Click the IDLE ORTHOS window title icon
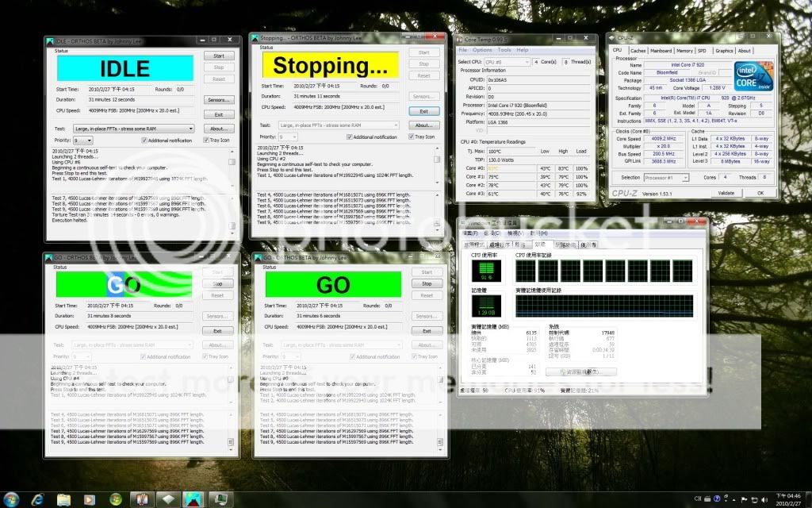This screenshot has width=812, height=508. click(50, 41)
